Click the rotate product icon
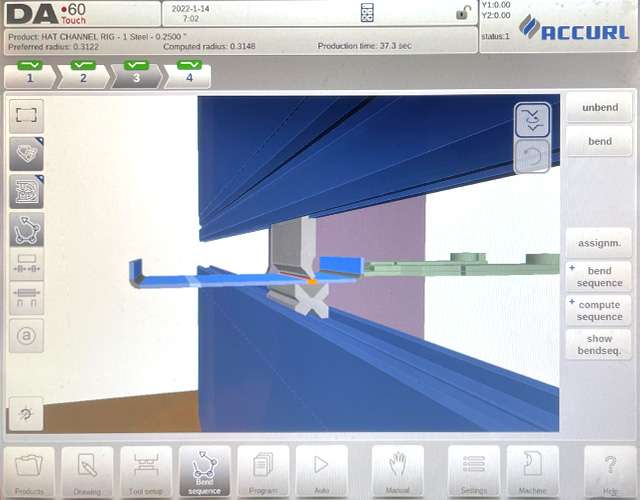This screenshot has height=500, width=640. point(532,156)
